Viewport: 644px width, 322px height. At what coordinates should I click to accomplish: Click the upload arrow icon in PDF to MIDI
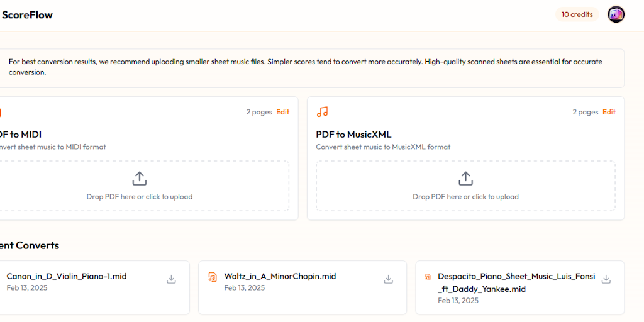pos(140,179)
